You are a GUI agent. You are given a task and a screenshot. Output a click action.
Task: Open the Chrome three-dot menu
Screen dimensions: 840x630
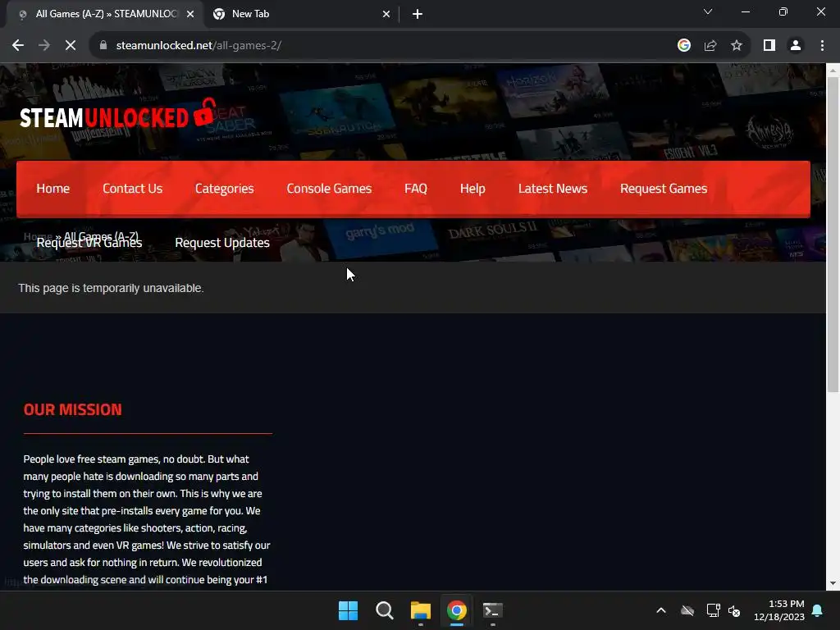(822, 46)
